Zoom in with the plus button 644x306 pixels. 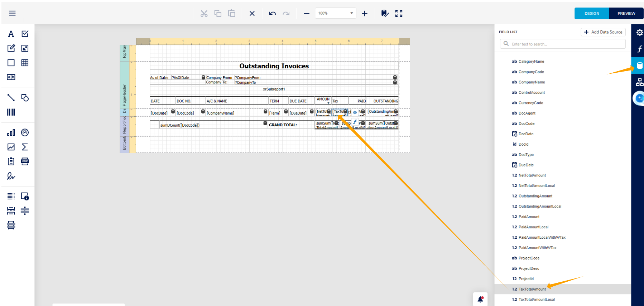(x=365, y=13)
